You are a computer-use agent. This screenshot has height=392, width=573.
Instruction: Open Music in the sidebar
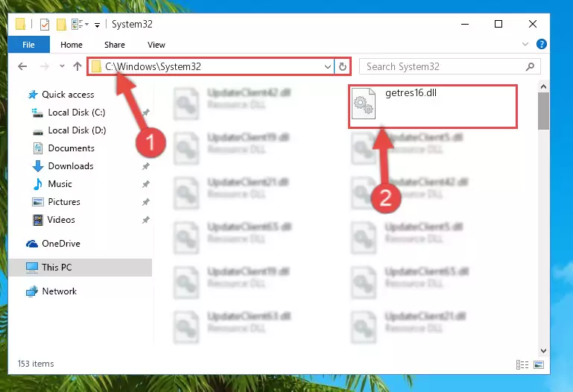(60, 184)
